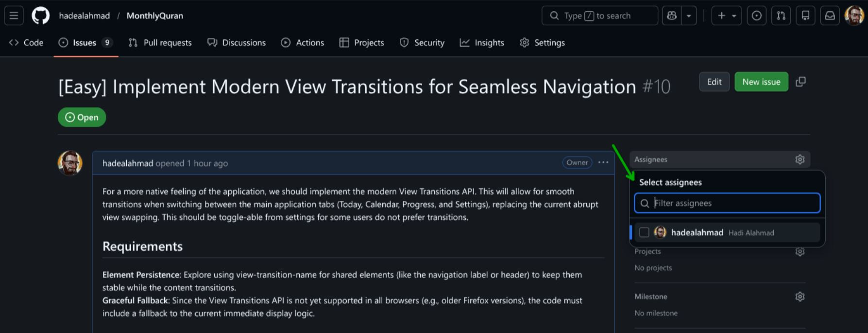The height and width of the screenshot is (333, 868).
Task: Click the green New issue button
Action: [x=761, y=82]
